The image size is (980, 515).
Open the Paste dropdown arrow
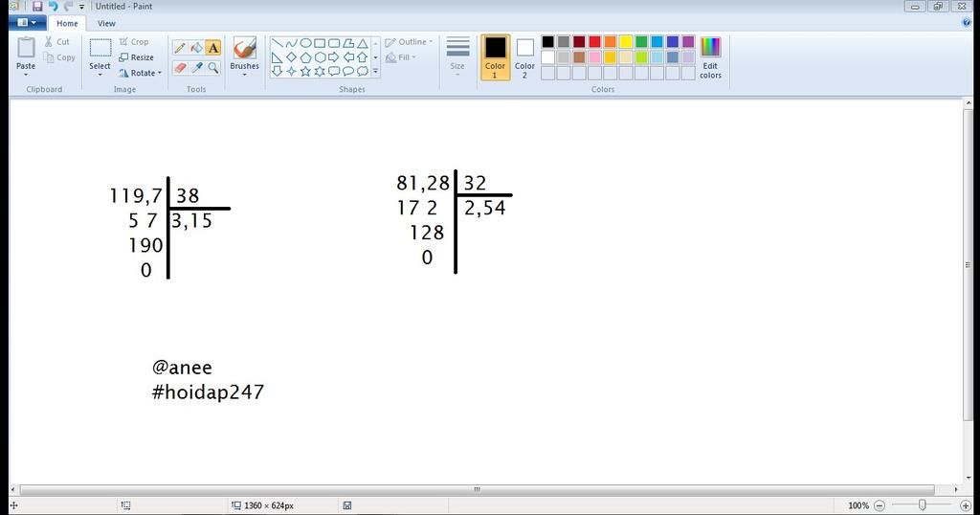click(26, 75)
